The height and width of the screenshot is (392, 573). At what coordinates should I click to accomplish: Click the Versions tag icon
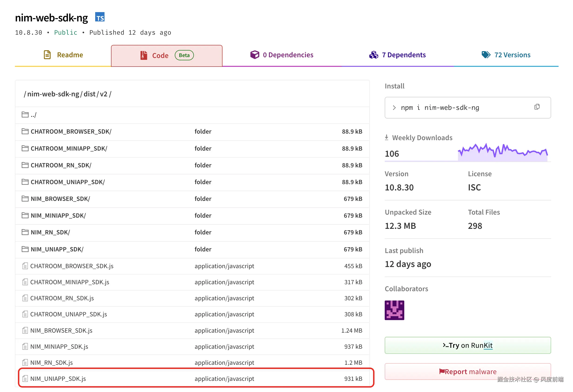(486, 55)
